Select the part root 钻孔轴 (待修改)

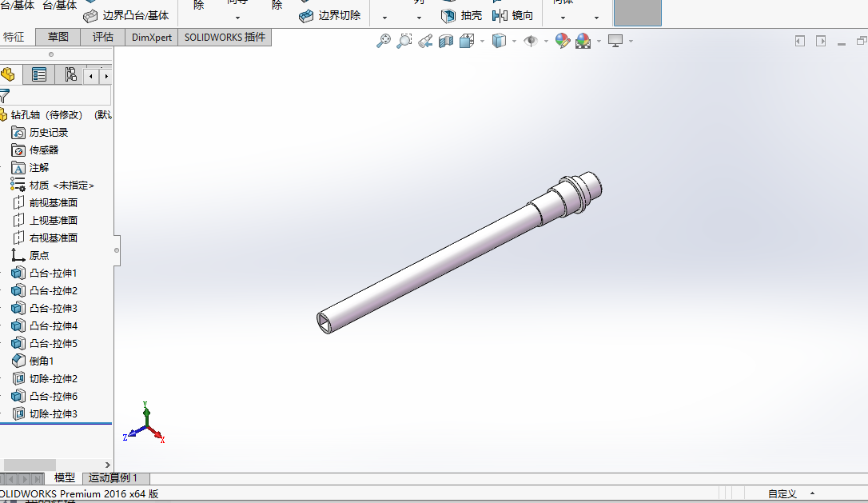click(55, 114)
